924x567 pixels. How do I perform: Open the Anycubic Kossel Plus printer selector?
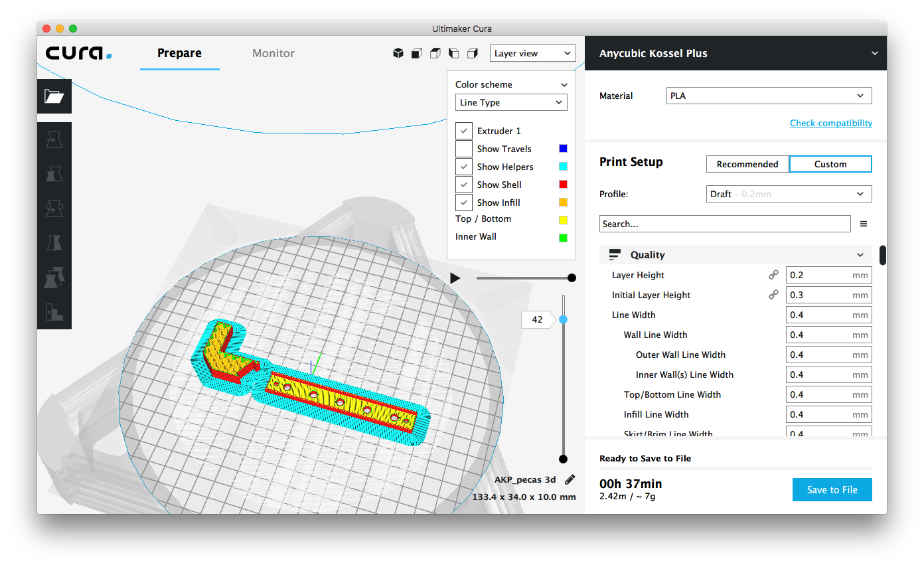(x=736, y=53)
